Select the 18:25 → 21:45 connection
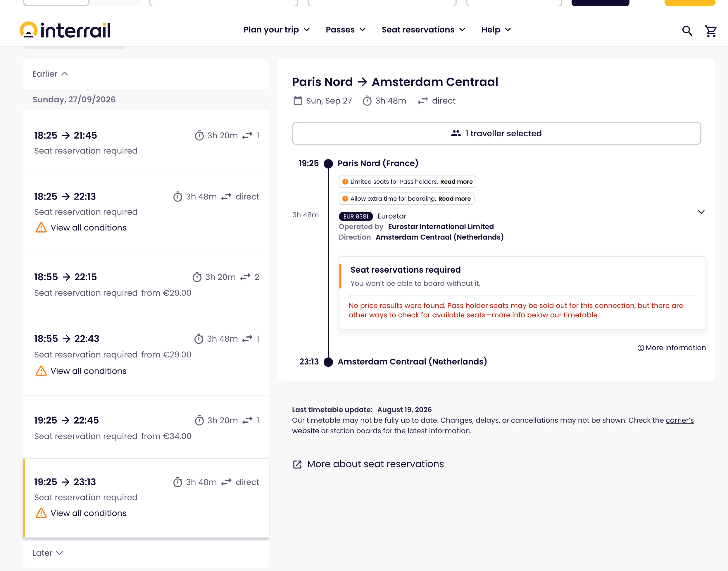The image size is (728, 571). 146,142
